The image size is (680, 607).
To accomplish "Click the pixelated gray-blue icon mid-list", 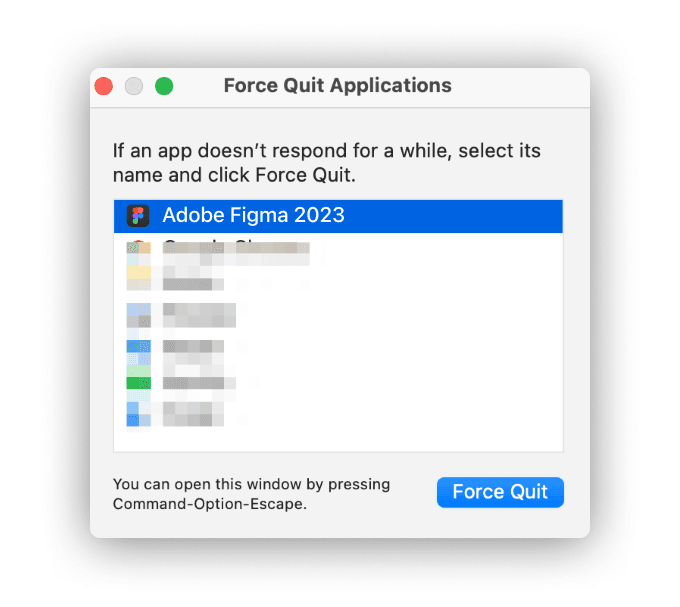I will (x=138, y=315).
